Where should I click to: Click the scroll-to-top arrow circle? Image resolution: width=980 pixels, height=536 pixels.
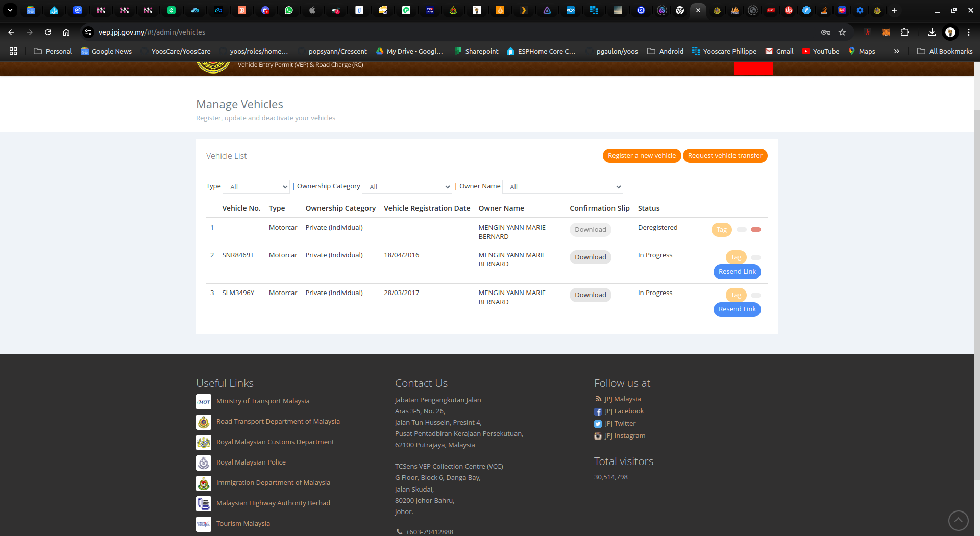tap(958, 521)
